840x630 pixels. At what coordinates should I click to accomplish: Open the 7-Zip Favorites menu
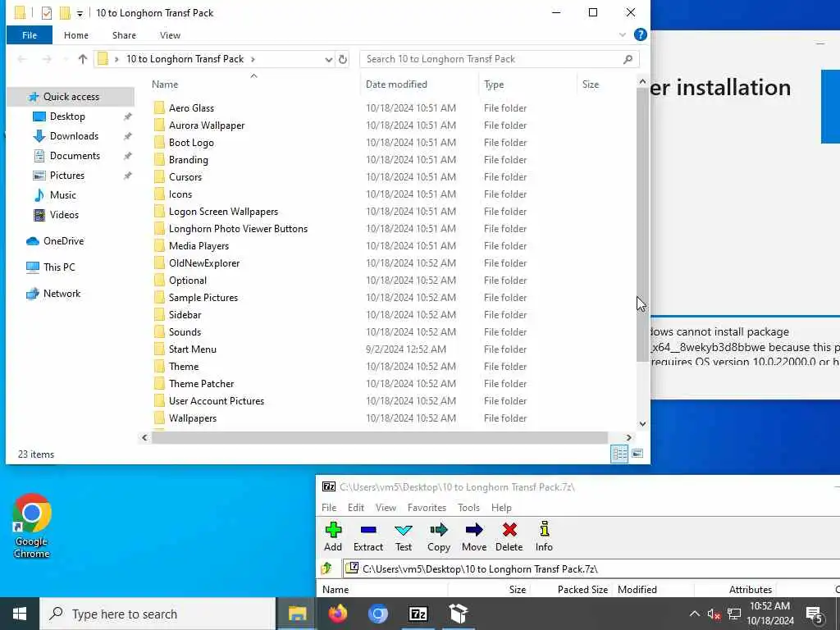427,507
